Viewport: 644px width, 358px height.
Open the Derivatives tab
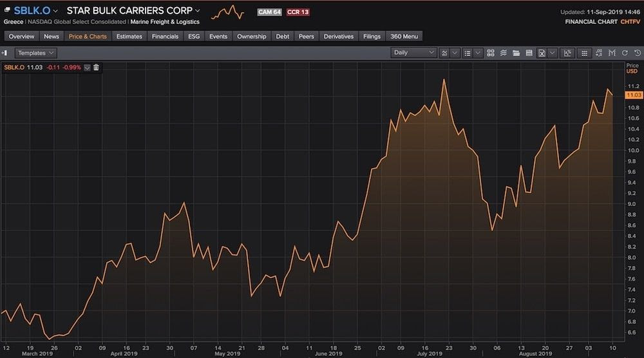339,37
